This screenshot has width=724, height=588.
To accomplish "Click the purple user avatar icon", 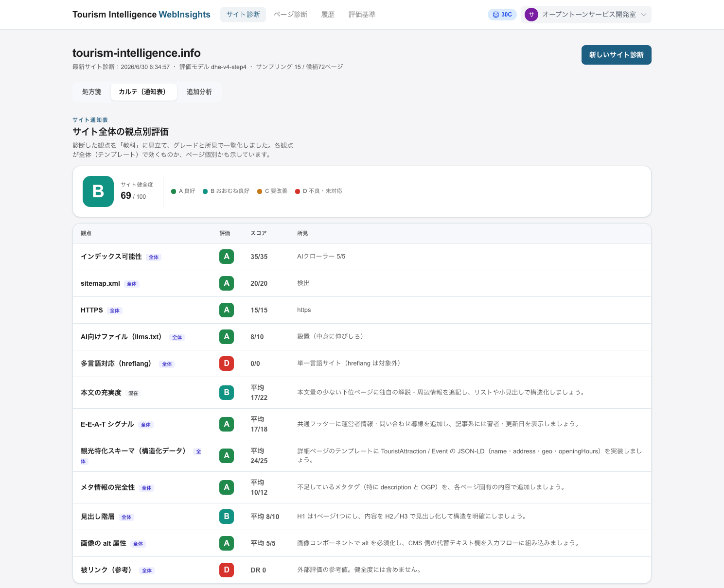I will tap(531, 15).
